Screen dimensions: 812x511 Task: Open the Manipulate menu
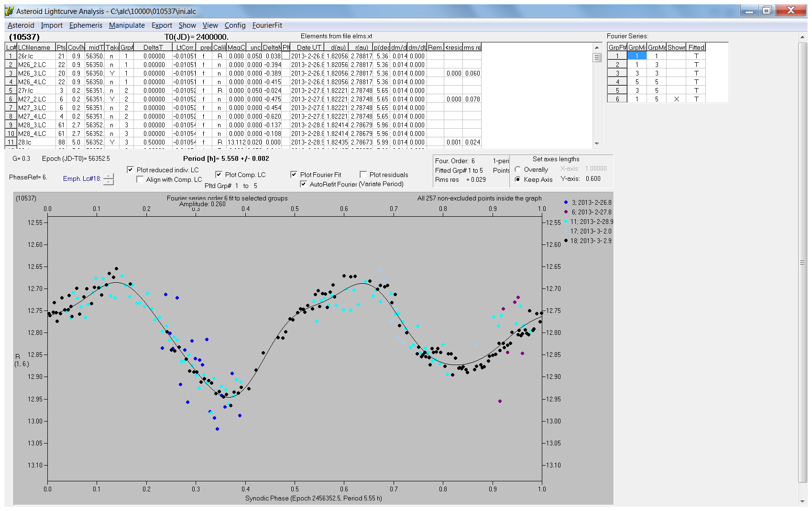point(127,25)
